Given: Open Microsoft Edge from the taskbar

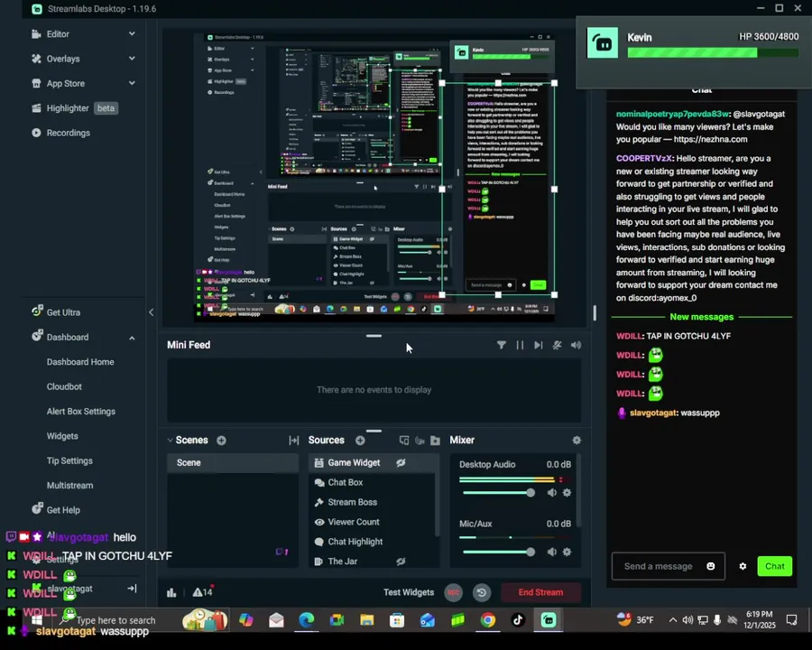Looking at the screenshot, I should (x=307, y=620).
